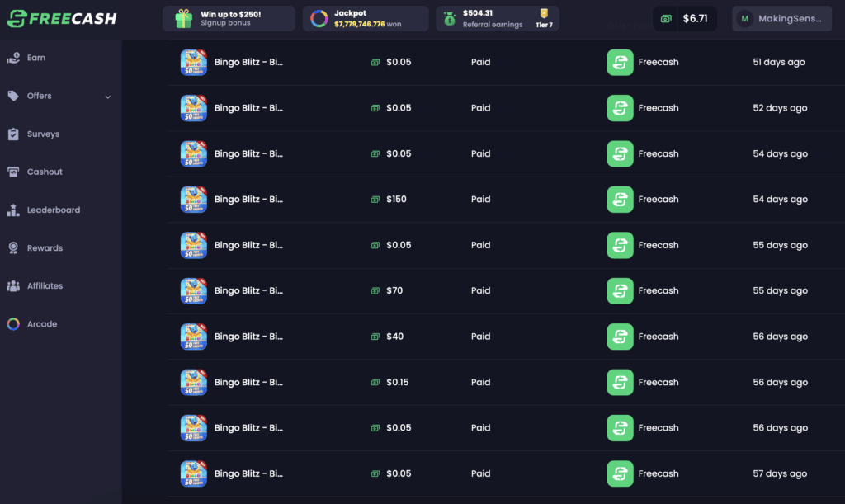The width and height of the screenshot is (845, 504).
Task: Select Offers from the sidebar menu
Action: coord(39,96)
